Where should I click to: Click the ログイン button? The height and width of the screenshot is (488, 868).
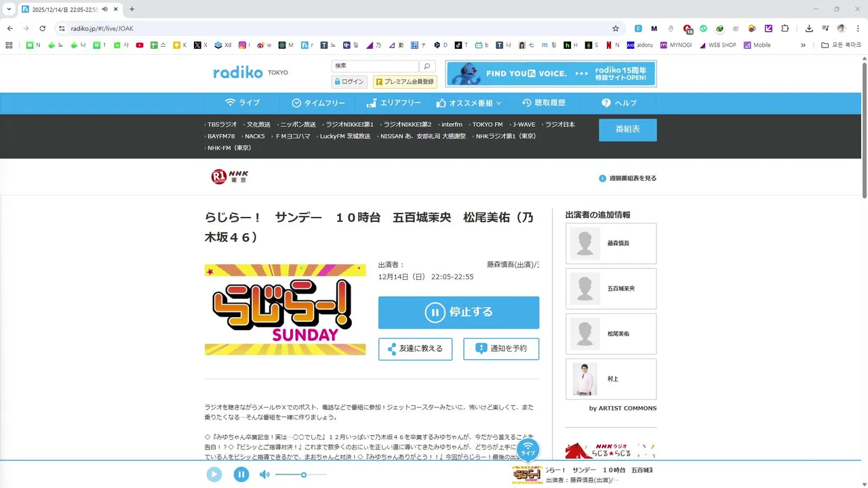349,81
